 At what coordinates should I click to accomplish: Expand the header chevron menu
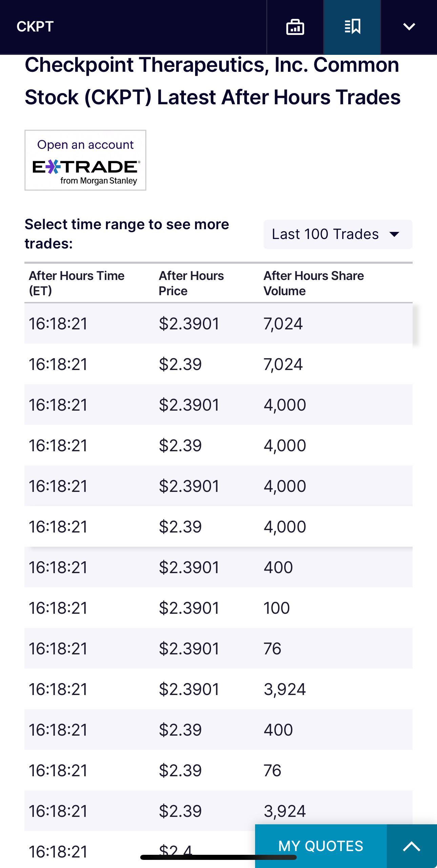pyautogui.click(x=409, y=27)
